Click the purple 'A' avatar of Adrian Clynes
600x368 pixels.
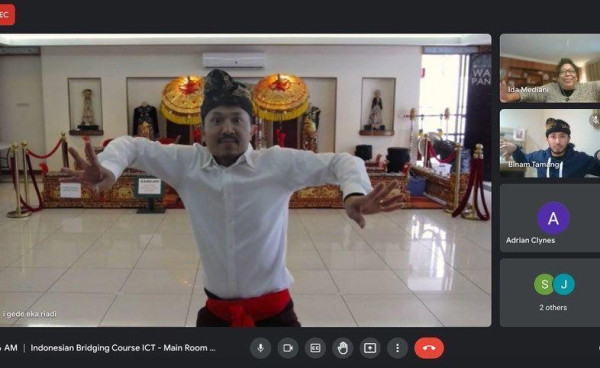click(x=553, y=218)
